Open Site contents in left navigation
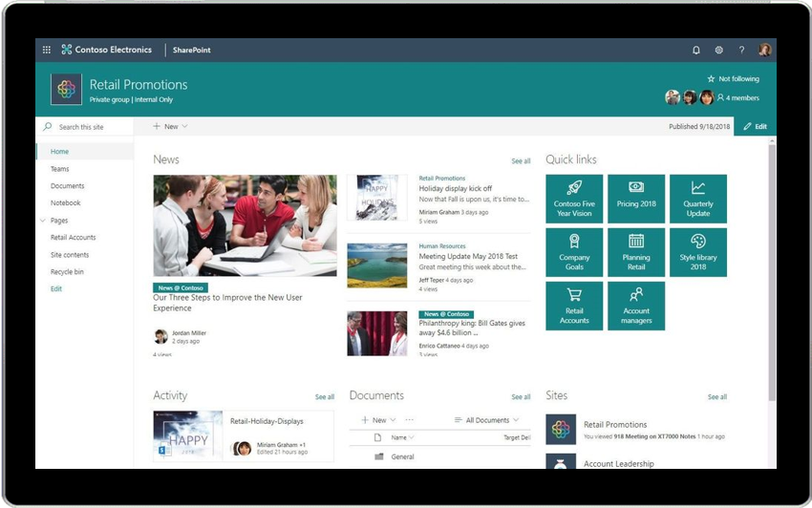Viewport: 812px width, 508px height. tap(70, 255)
